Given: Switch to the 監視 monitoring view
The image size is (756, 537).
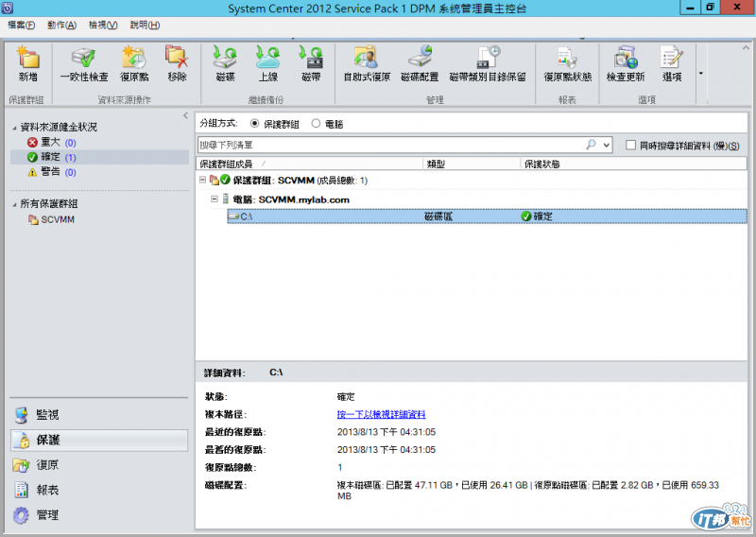Looking at the screenshot, I should (x=99, y=415).
